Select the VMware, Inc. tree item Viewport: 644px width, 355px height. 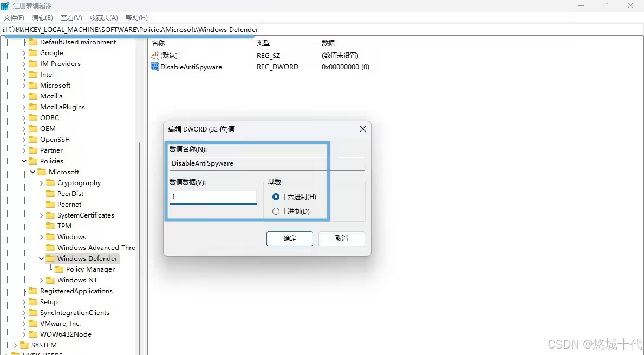tap(60, 324)
